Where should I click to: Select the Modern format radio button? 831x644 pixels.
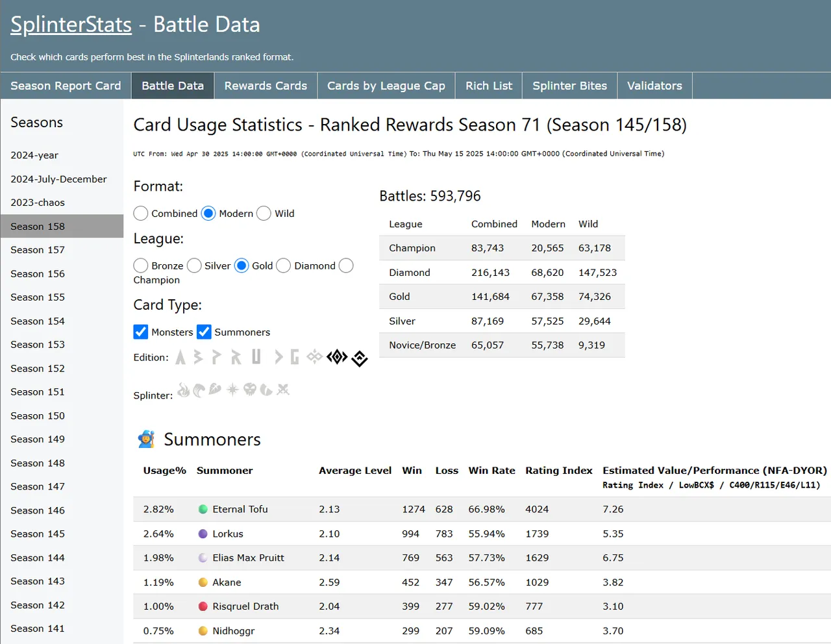point(208,213)
